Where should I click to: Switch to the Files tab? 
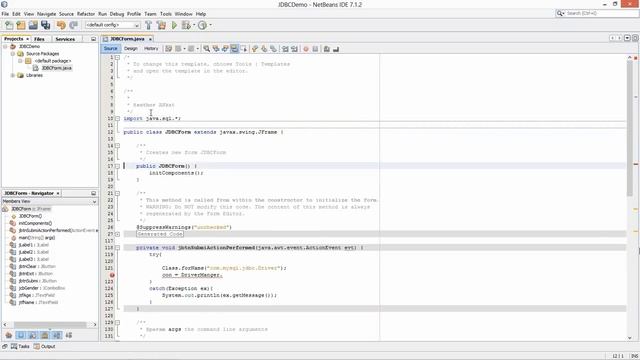click(39, 39)
